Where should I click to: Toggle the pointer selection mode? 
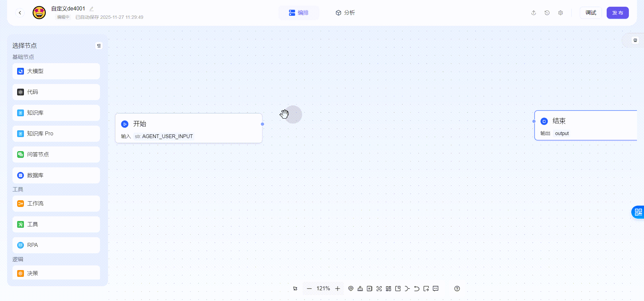pyautogui.click(x=295, y=289)
